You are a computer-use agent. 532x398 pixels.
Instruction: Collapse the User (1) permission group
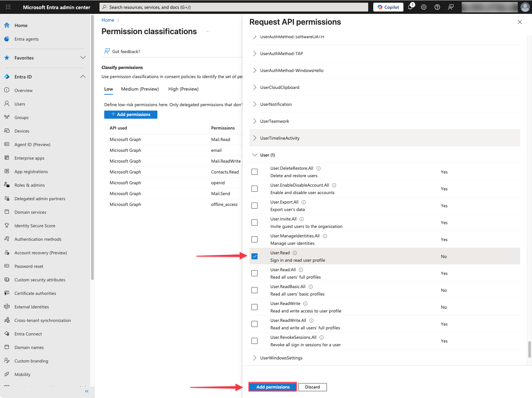point(255,155)
